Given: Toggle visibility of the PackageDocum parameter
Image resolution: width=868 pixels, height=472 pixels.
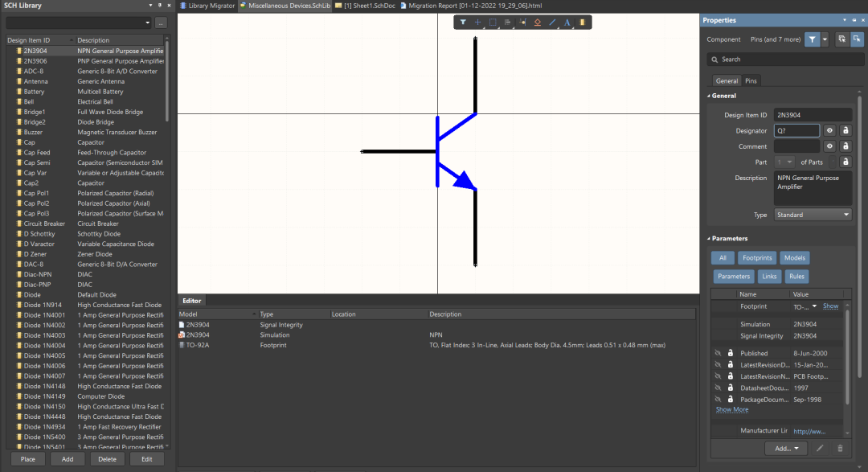Looking at the screenshot, I should click(718, 400).
